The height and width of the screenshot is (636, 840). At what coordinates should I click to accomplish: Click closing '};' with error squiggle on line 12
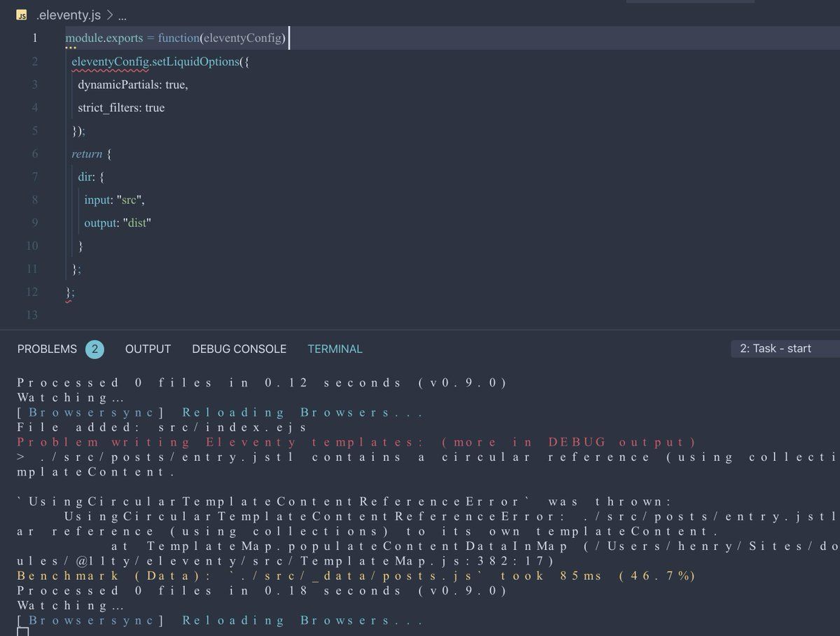[x=69, y=293]
